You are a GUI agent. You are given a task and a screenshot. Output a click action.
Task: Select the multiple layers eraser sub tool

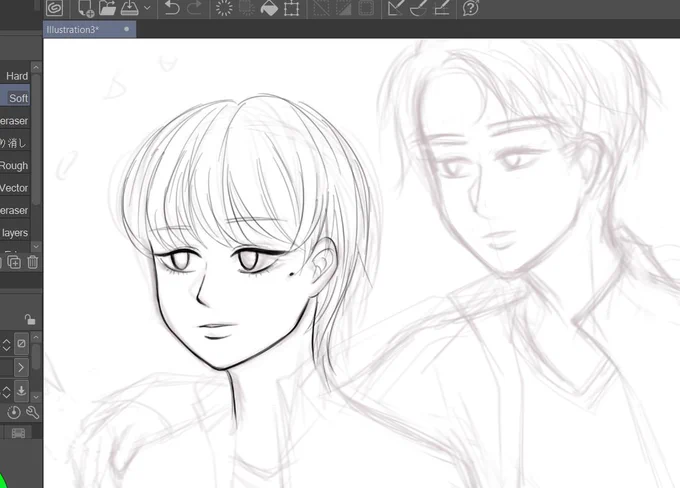coord(15,233)
